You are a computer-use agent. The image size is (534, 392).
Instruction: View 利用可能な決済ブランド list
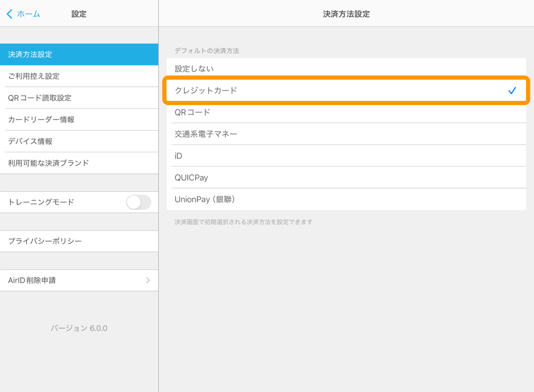[79, 163]
